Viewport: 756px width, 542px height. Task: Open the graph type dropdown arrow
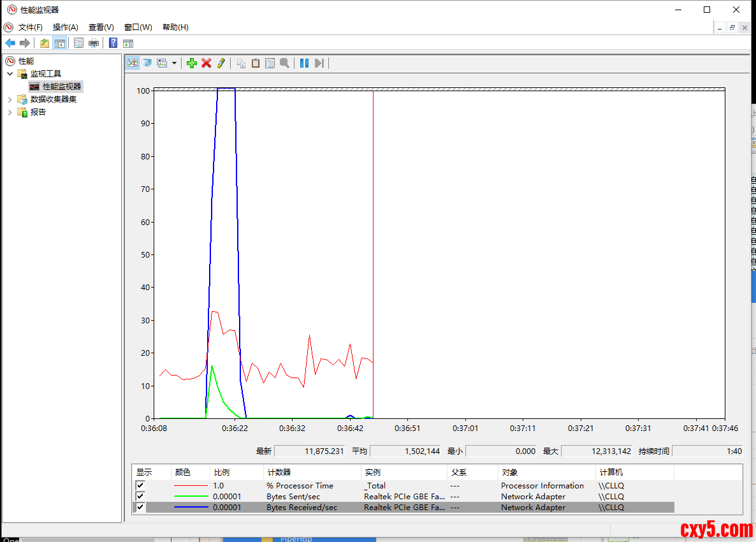click(174, 63)
